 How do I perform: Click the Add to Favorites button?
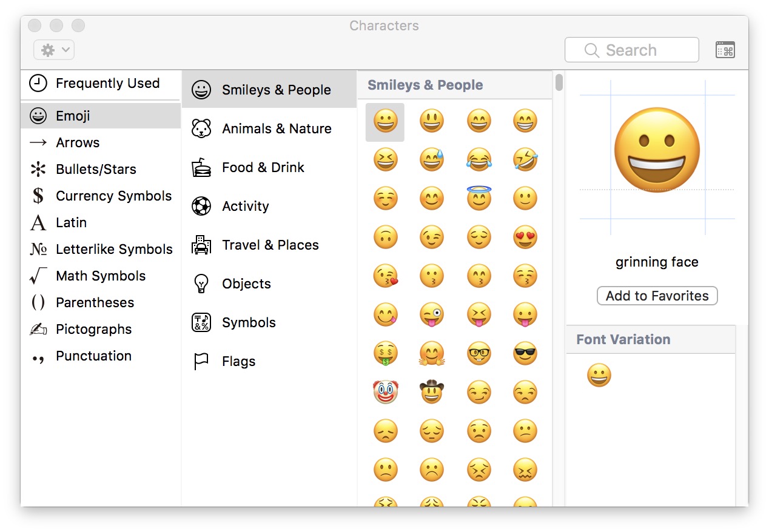pyautogui.click(x=657, y=296)
